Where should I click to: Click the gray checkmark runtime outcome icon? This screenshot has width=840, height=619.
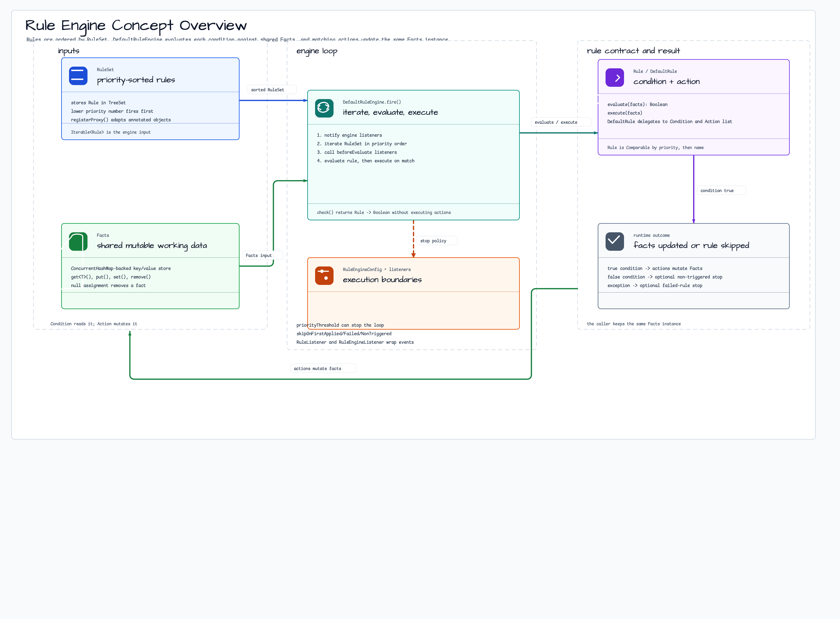tap(615, 242)
